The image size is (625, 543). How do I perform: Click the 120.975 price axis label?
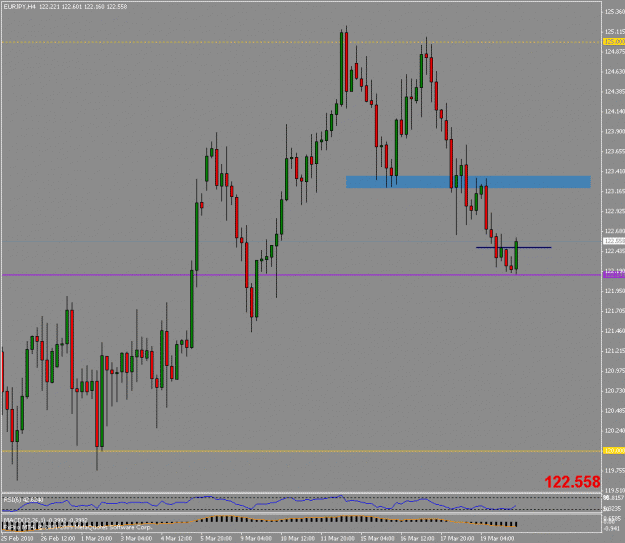[614, 371]
